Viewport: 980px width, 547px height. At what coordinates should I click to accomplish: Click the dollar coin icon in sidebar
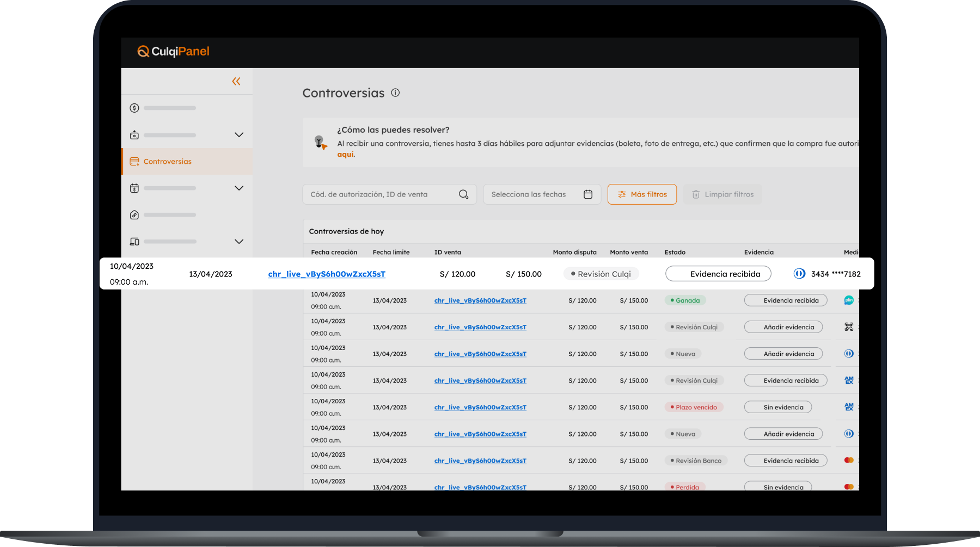[134, 108]
